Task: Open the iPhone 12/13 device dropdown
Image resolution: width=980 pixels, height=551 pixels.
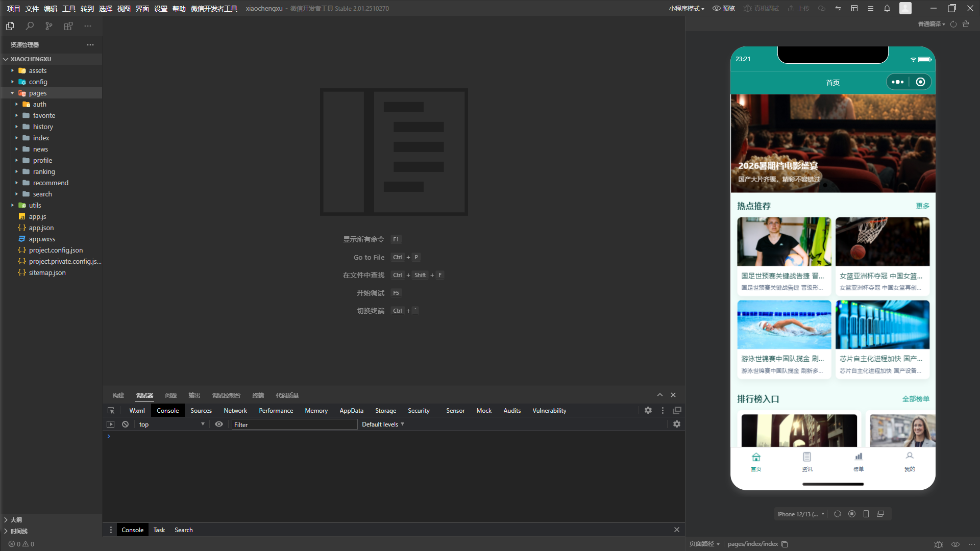Action: 800,514
